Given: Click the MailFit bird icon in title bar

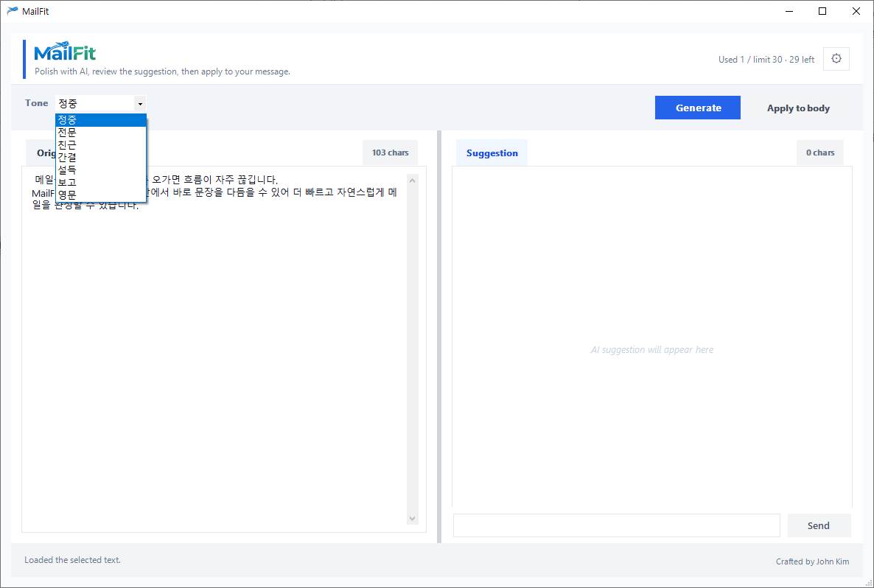Looking at the screenshot, I should pos(12,11).
